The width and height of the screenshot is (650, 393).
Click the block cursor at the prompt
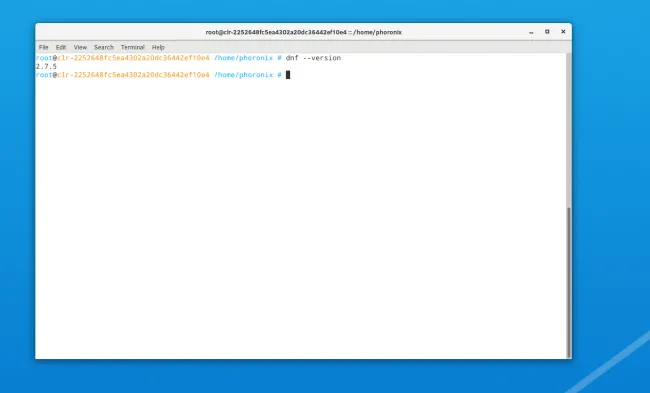[x=288, y=75]
